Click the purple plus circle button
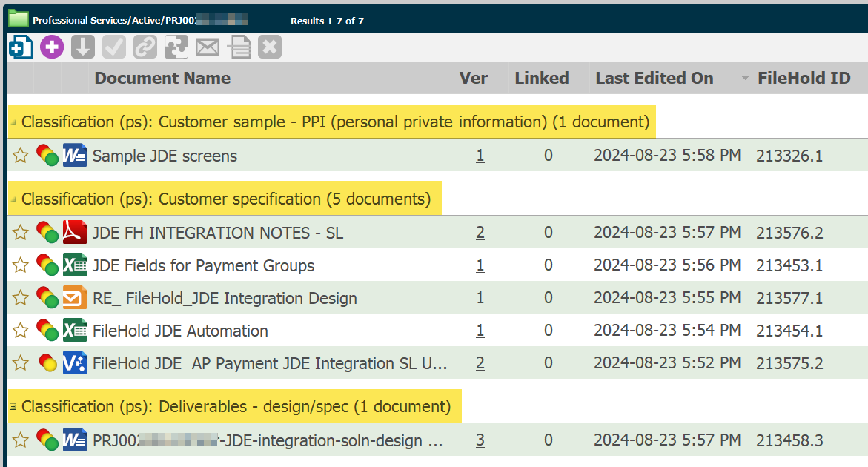The image size is (868, 467). pos(52,47)
